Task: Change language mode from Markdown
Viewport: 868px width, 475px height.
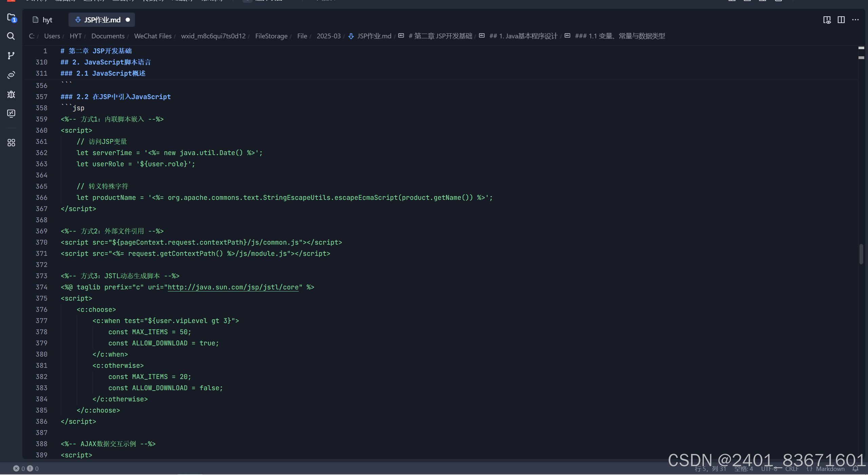Action: [830, 469]
